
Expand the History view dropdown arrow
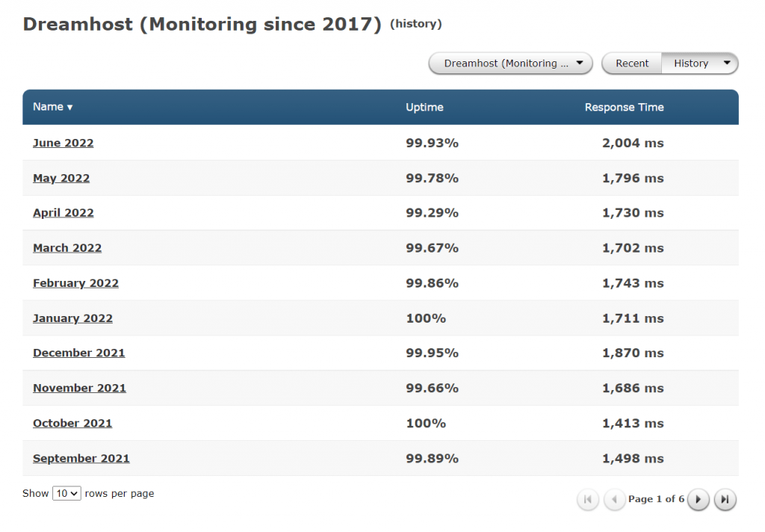(727, 63)
